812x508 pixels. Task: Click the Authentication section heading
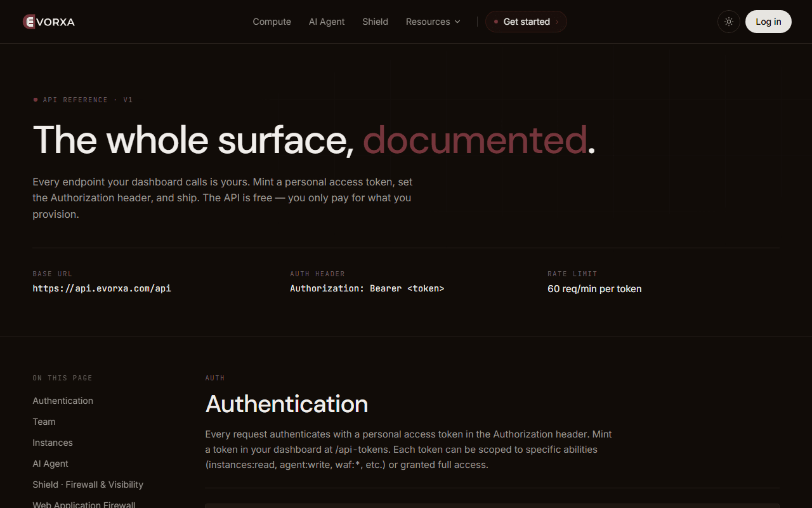[x=287, y=404]
